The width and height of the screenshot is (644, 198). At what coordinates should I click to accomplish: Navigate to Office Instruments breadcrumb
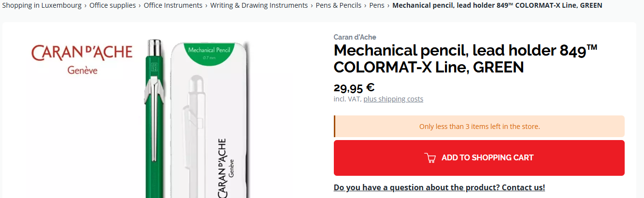[173, 5]
